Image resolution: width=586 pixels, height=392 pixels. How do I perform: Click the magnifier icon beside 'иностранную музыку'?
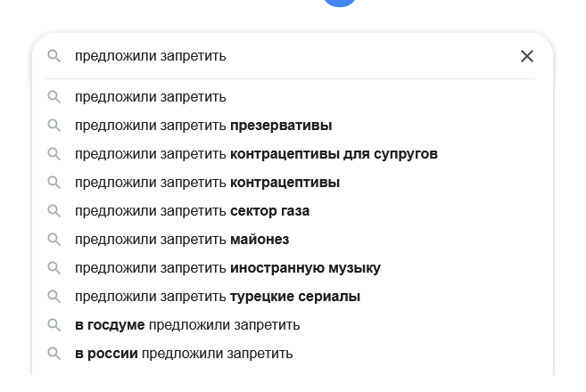(54, 268)
